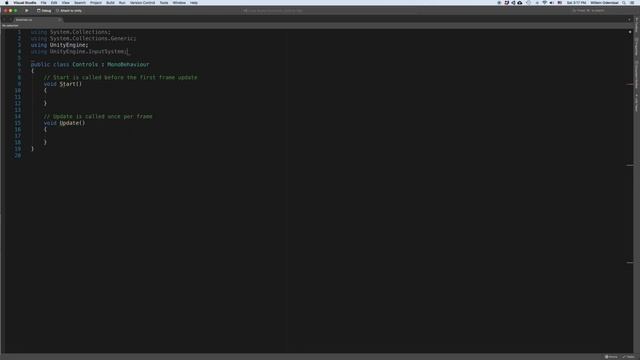Open the Edit menu
This screenshot has height=360, width=640.
[x=54, y=2]
